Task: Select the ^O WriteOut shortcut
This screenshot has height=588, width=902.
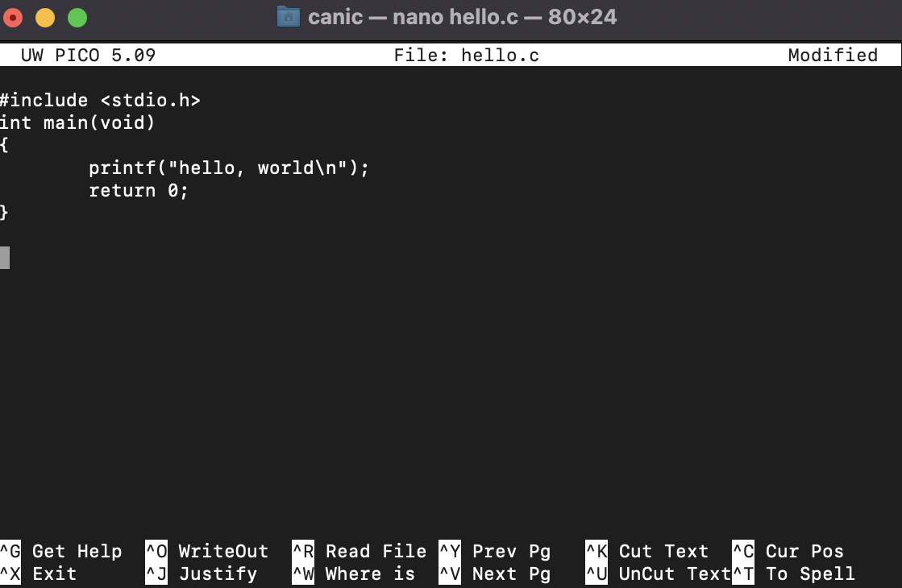Action: pyautogui.click(x=207, y=551)
